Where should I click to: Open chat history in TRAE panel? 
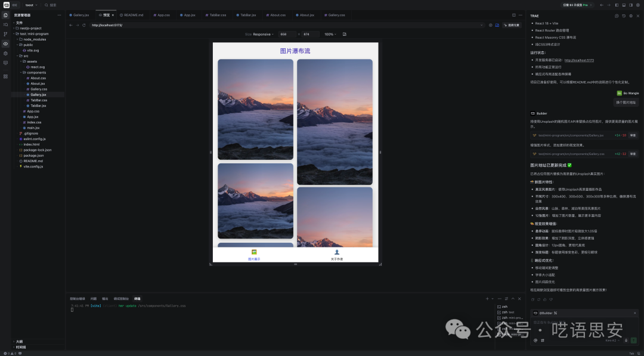[623, 16]
